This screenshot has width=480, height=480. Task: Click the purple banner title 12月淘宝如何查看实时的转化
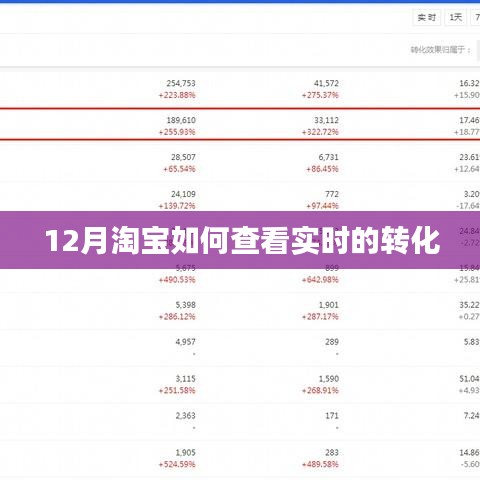click(243, 241)
